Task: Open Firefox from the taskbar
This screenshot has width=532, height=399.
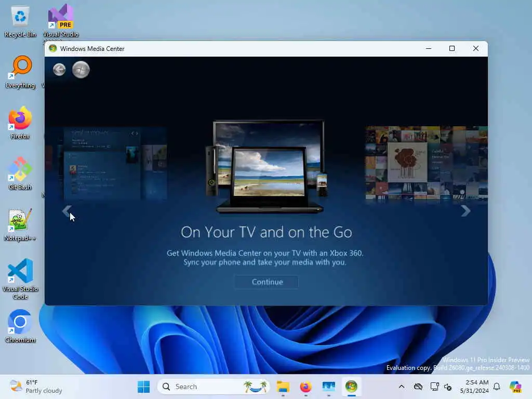Action: coord(305,387)
